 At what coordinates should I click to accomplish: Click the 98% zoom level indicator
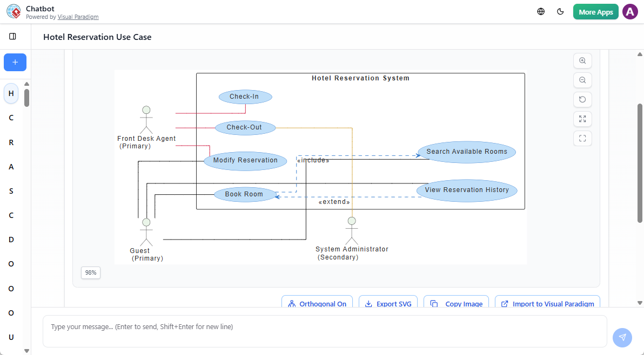90,272
